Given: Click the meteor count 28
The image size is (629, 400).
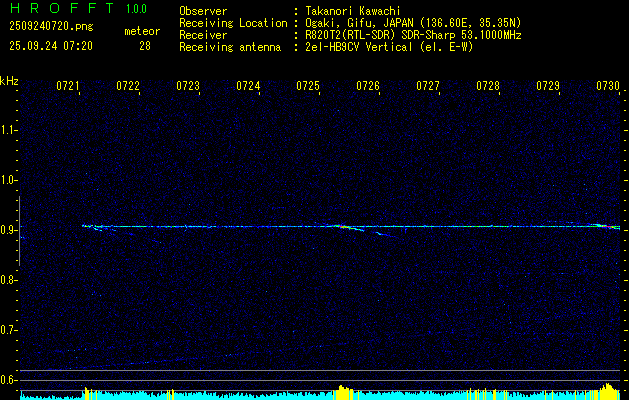Looking at the screenshot, I should (x=145, y=46).
